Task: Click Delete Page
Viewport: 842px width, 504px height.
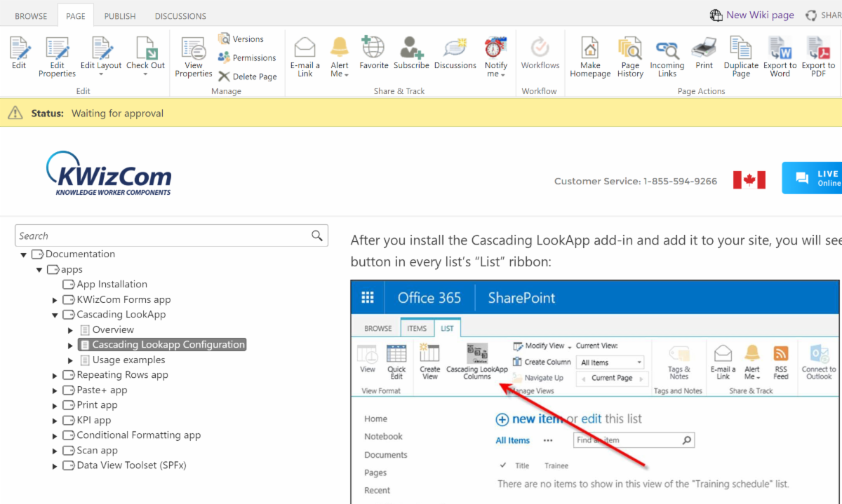Action: 247,77
